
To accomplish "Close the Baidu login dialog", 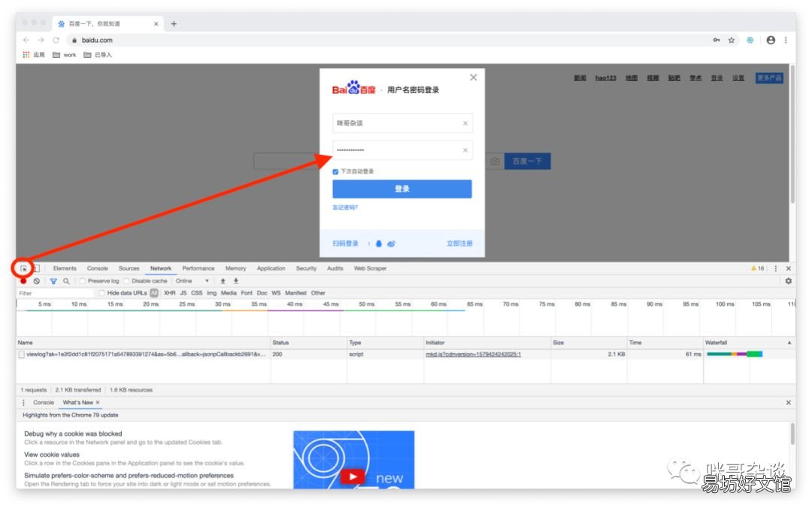I will 474,77.
